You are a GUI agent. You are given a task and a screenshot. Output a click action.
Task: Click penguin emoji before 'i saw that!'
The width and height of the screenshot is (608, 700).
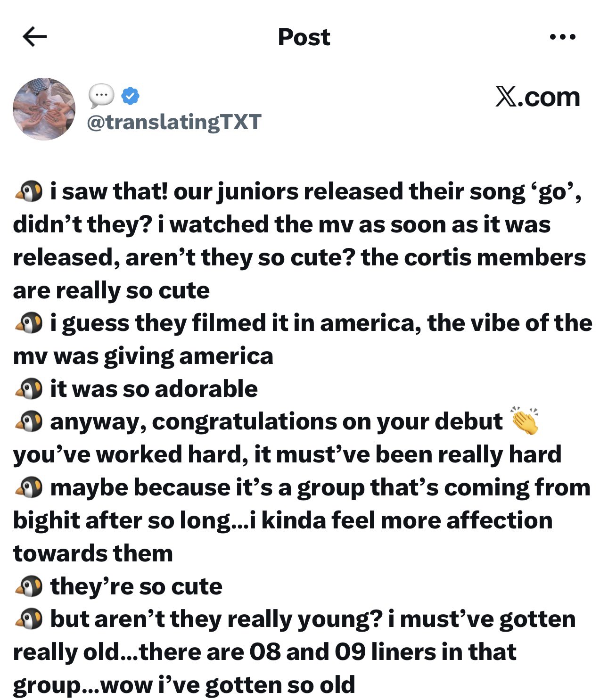pos(29,192)
